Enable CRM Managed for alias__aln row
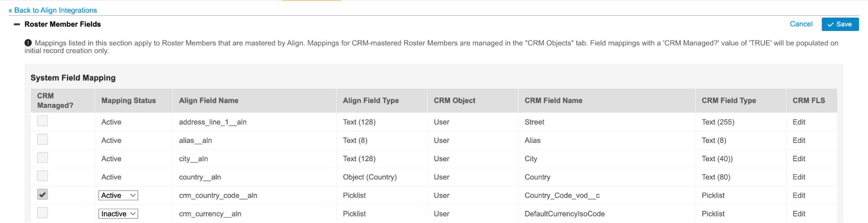This screenshot has width=868, height=223. (43, 140)
